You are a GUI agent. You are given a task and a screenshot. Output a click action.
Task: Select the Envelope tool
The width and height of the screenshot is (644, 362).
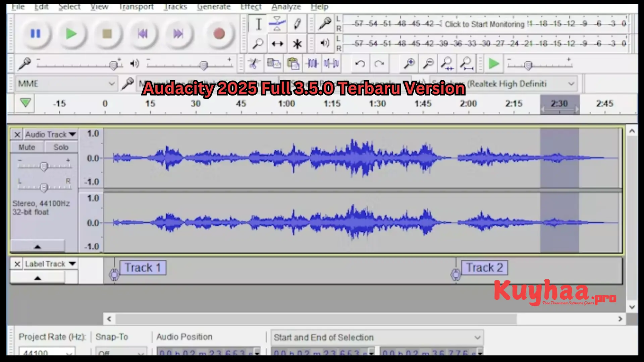(x=277, y=23)
